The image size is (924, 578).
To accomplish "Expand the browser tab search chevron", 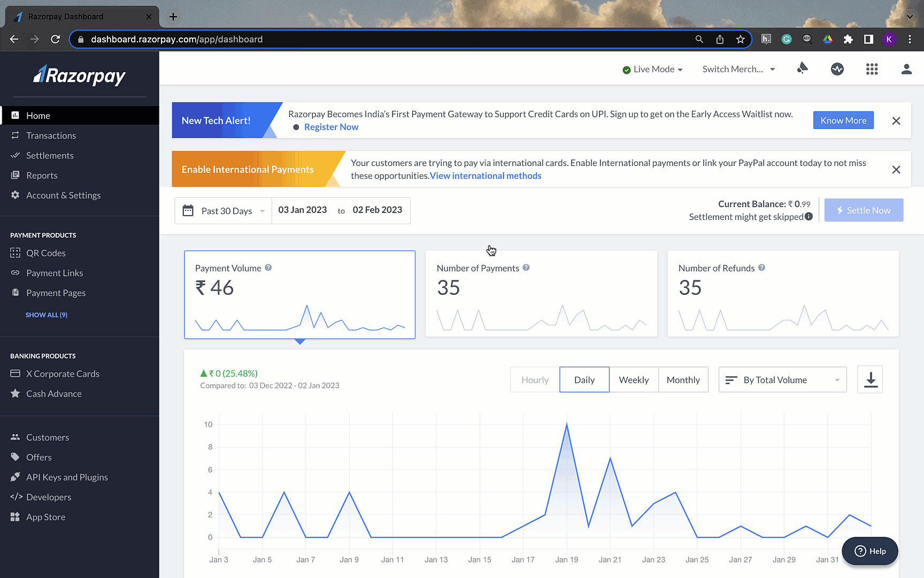I will pyautogui.click(x=910, y=17).
